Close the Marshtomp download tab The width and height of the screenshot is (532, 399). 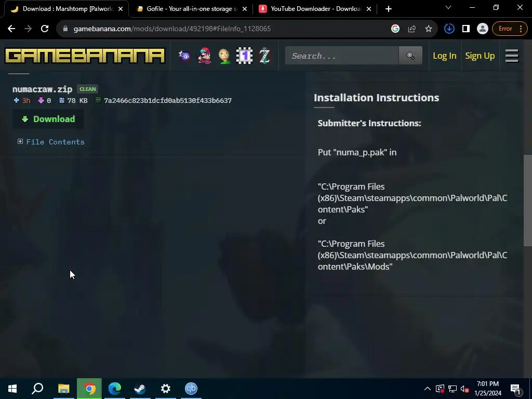tap(121, 9)
